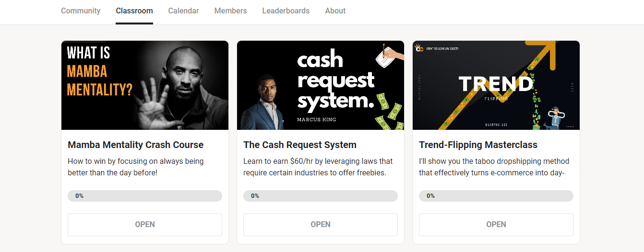Image resolution: width=644 pixels, height=252 pixels.
Task: Open the About tab
Action: coord(335,11)
